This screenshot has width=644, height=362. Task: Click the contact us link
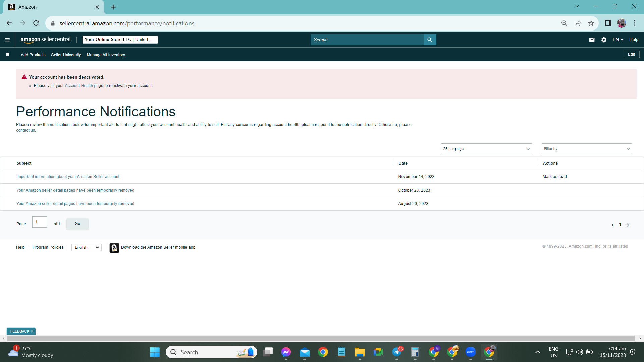pos(25,130)
